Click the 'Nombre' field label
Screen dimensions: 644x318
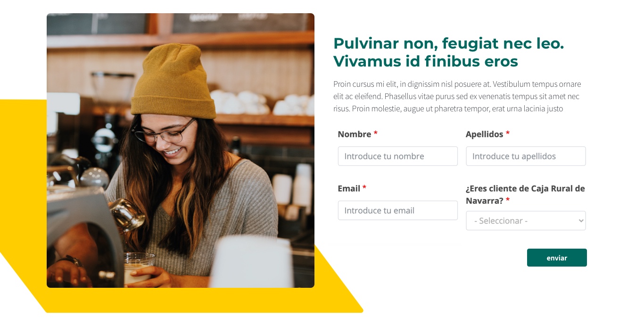click(x=355, y=134)
